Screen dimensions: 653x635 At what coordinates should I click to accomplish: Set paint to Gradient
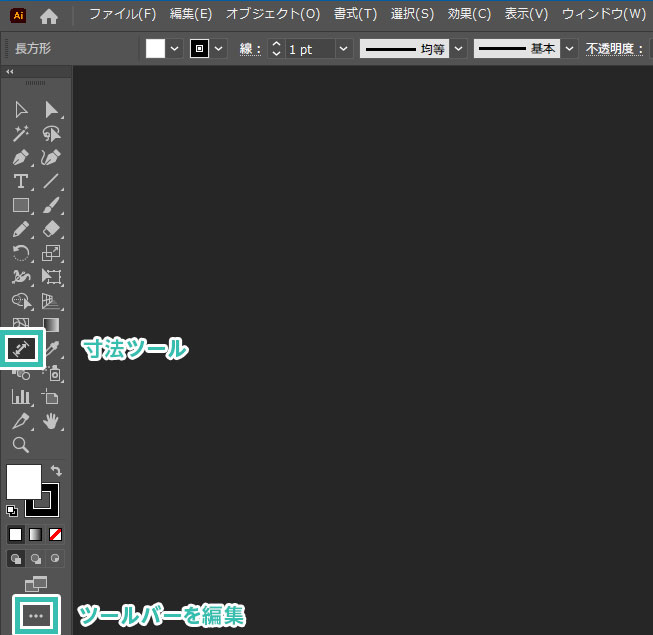(35, 534)
